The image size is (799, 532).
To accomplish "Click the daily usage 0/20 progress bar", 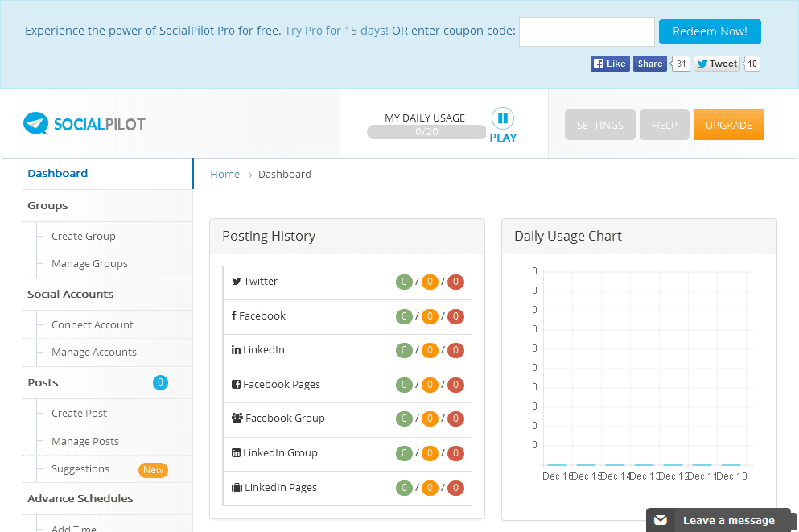I will 426,132.
